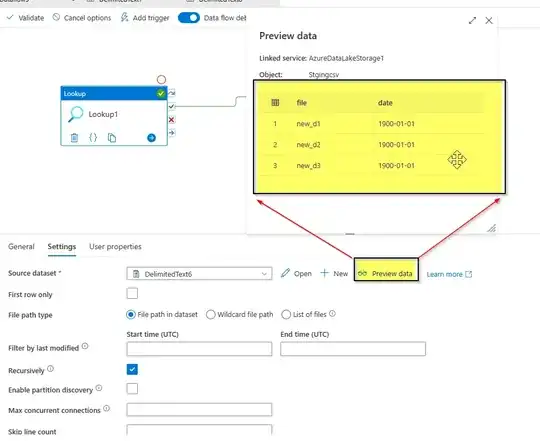The height and width of the screenshot is (441, 540).
Task: Switch to the Settings tab
Action: click(62, 246)
